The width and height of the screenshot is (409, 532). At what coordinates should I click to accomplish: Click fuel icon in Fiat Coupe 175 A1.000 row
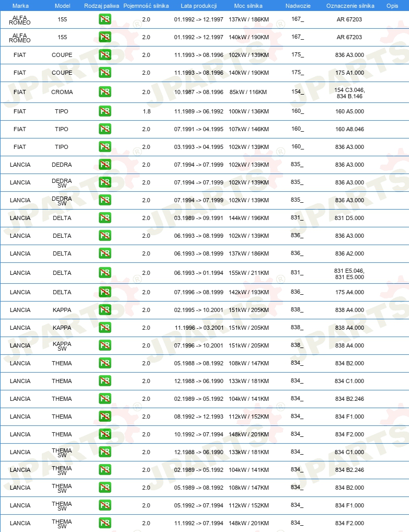[x=105, y=73]
